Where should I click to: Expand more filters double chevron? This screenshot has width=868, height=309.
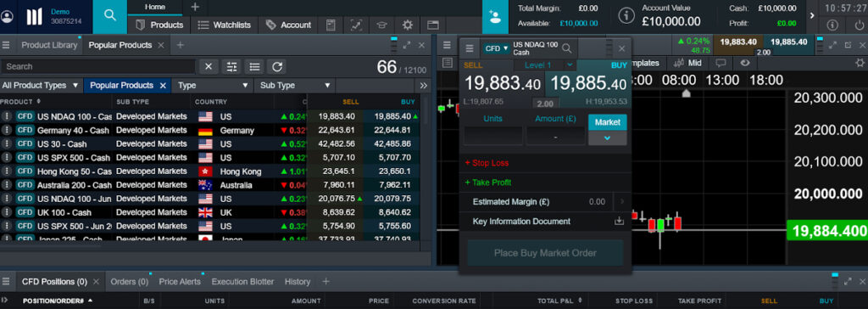pos(424,86)
